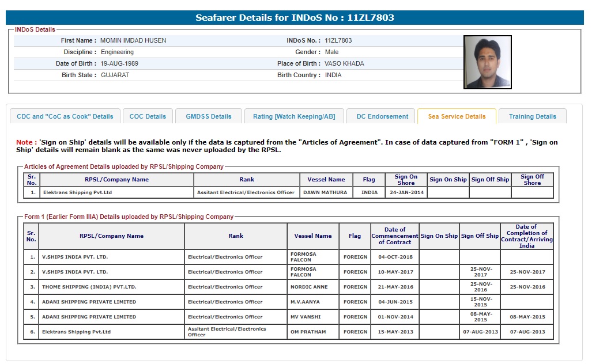The image size is (607, 364).
Task: Click the seafarer's profile photo
Action: (487, 62)
